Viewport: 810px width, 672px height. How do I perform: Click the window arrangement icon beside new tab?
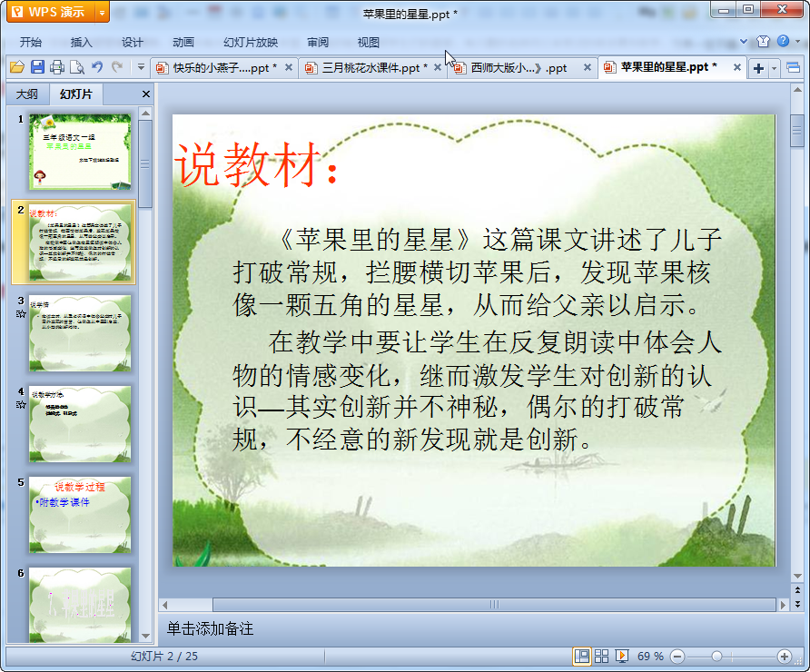click(x=793, y=68)
